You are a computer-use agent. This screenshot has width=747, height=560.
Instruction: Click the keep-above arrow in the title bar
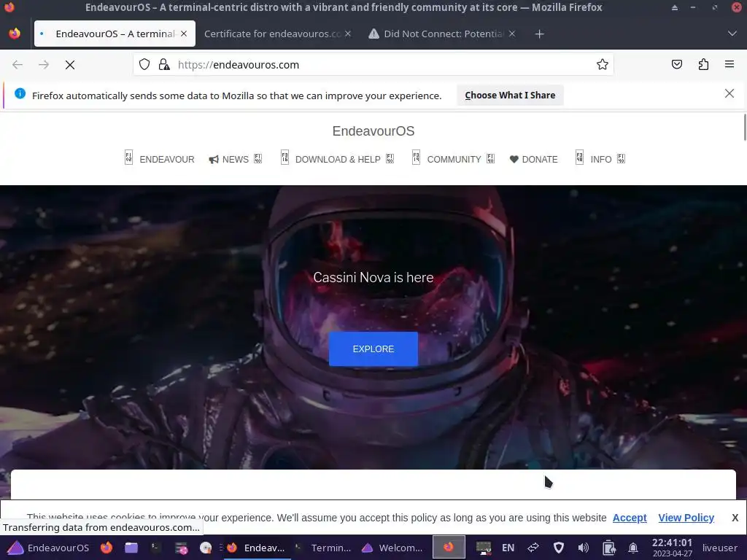675,7
